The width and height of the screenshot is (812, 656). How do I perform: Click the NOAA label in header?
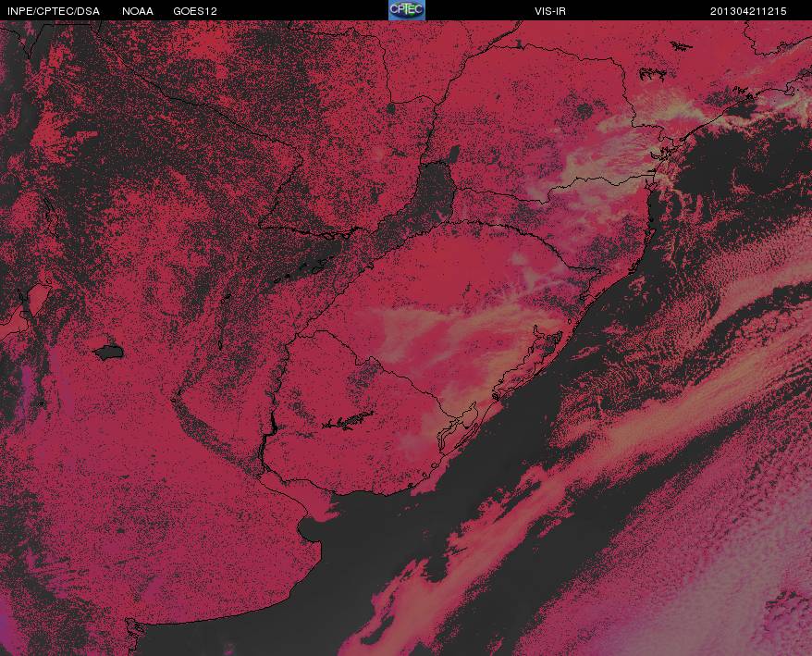pyautogui.click(x=138, y=11)
